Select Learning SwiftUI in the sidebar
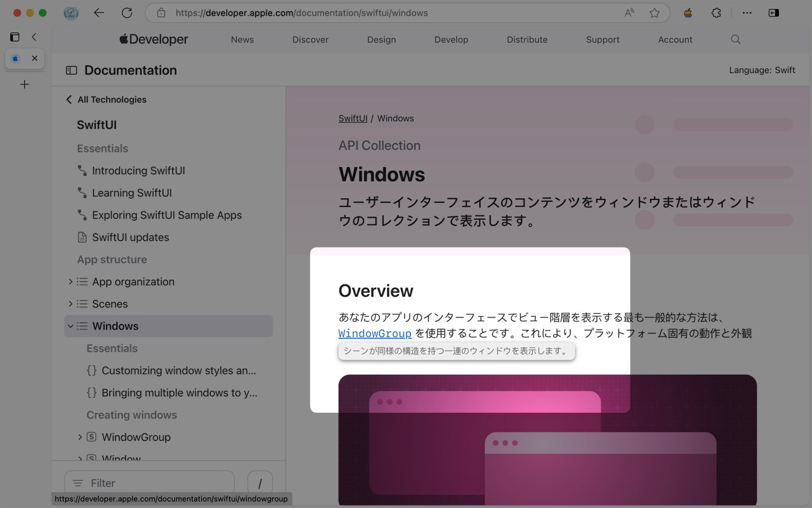The height and width of the screenshot is (508, 812). 132,193
